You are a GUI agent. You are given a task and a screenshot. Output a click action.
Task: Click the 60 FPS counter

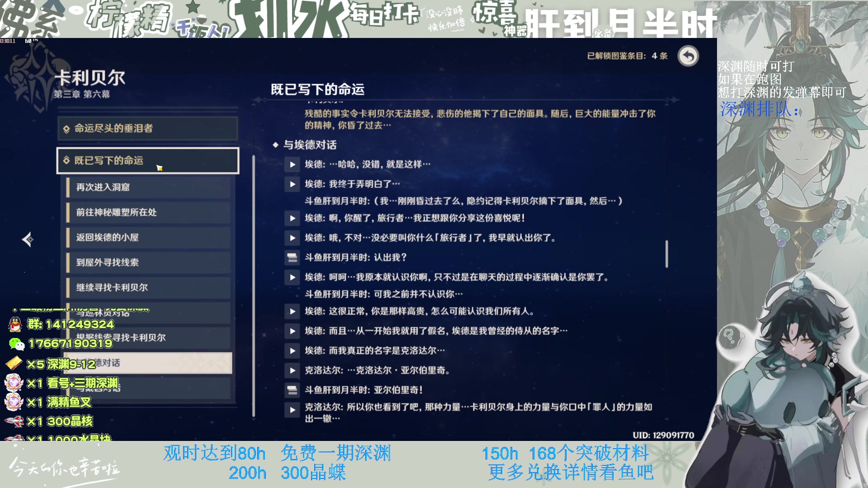[x=32, y=41]
